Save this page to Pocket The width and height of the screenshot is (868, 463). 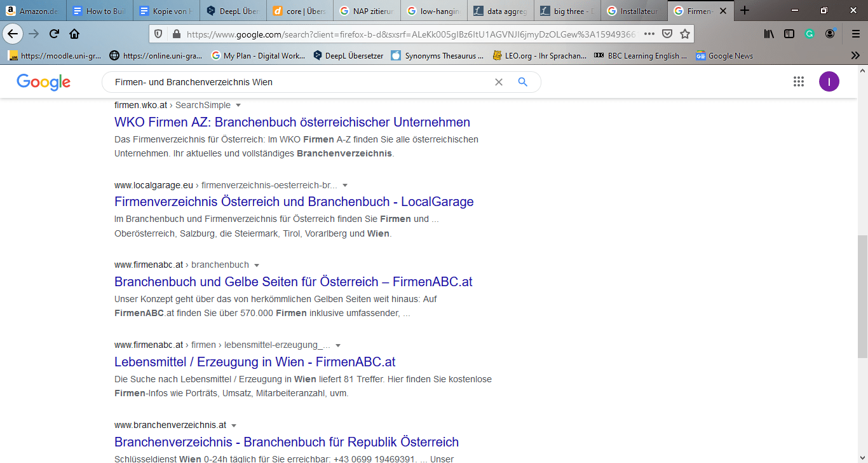pos(667,34)
